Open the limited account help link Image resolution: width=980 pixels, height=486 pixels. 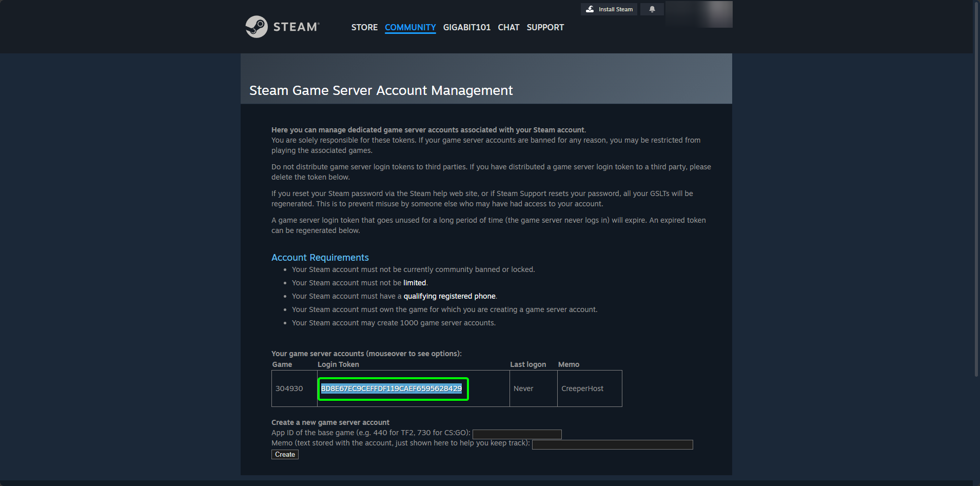(415, 282)
